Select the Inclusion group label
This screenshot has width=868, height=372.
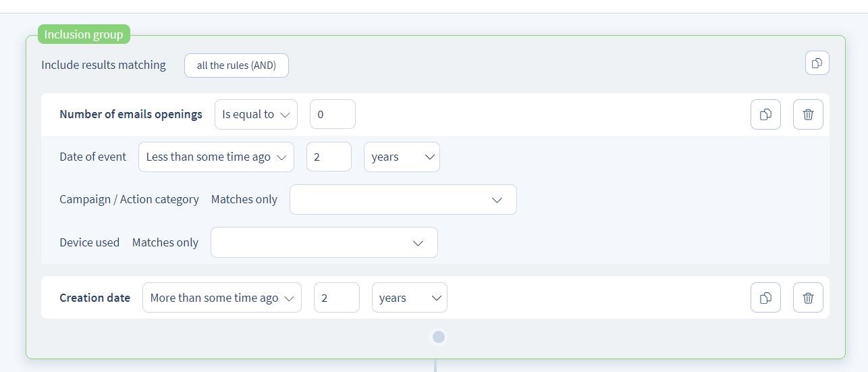coord(84,34)
